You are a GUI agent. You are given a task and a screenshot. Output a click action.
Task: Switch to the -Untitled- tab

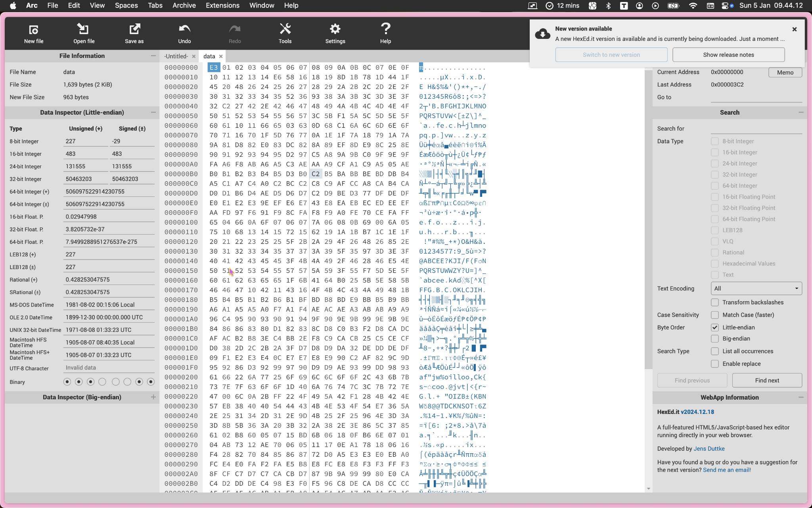tap(176, 56)
